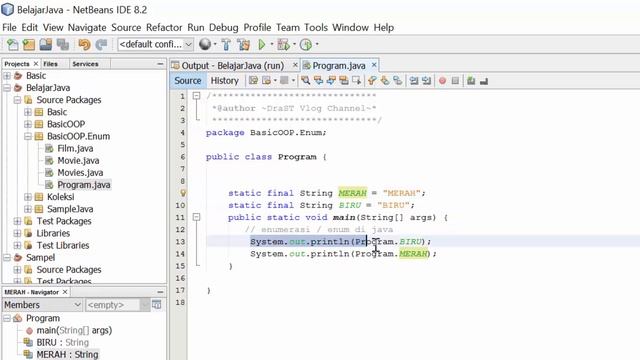Minimize the Navigator panel
Screen dimensions: 640x360
click(160, 292)
